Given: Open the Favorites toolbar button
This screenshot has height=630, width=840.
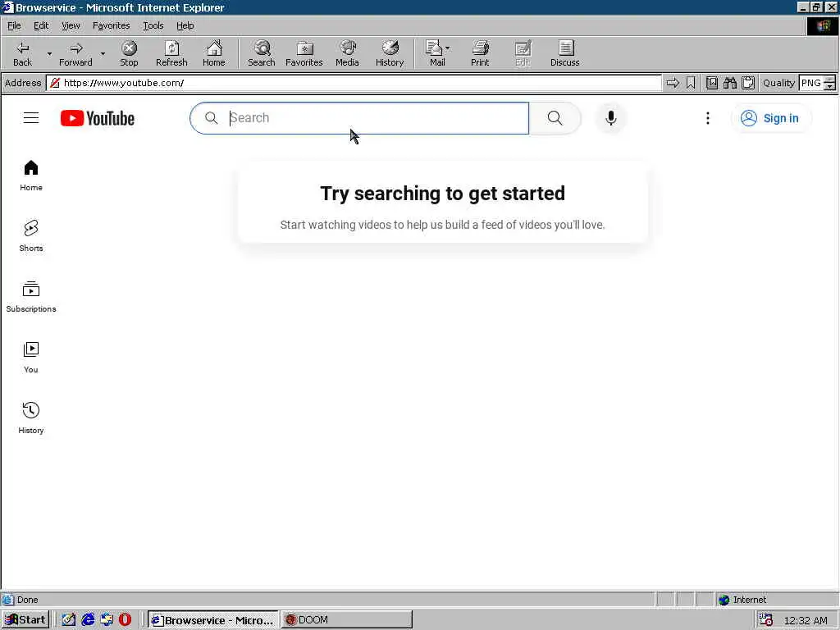Looking at the screenshot, I should coord(304,53).
